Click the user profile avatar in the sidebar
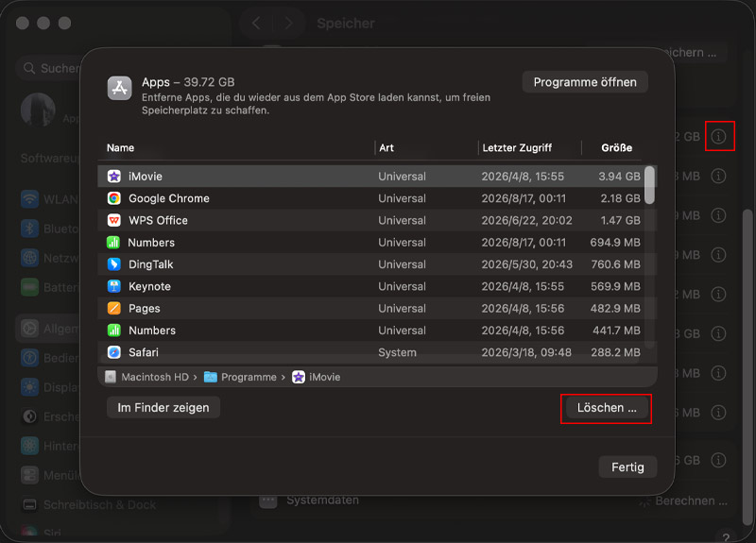This screenshot has width=756, height=543. [x=38, y=110]
